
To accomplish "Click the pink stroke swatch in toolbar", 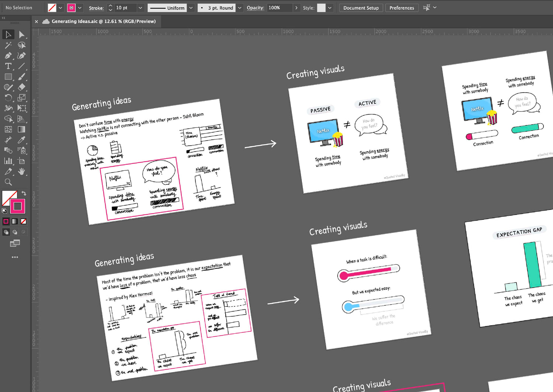I will 17,206.
